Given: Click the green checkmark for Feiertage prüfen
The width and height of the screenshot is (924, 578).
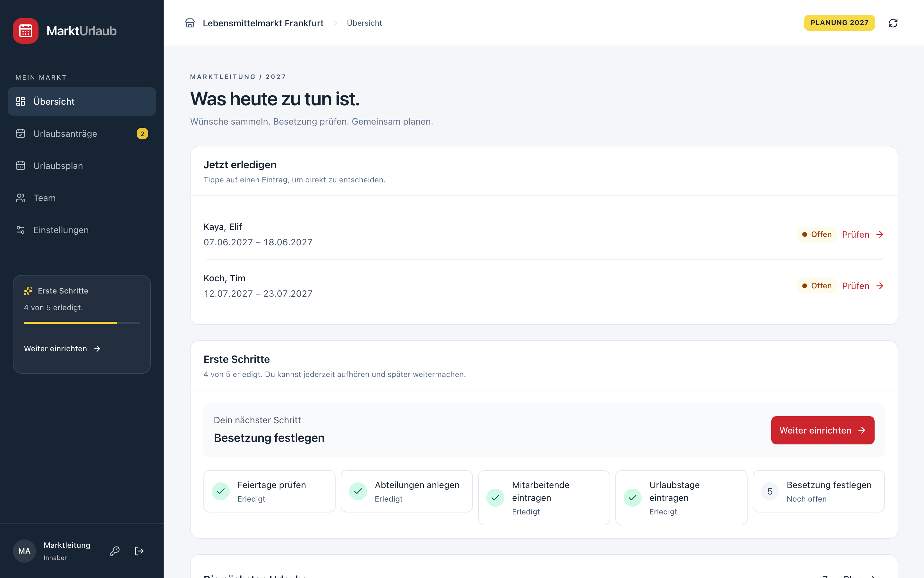Looking at the screenshot, I should coord(221,491).
